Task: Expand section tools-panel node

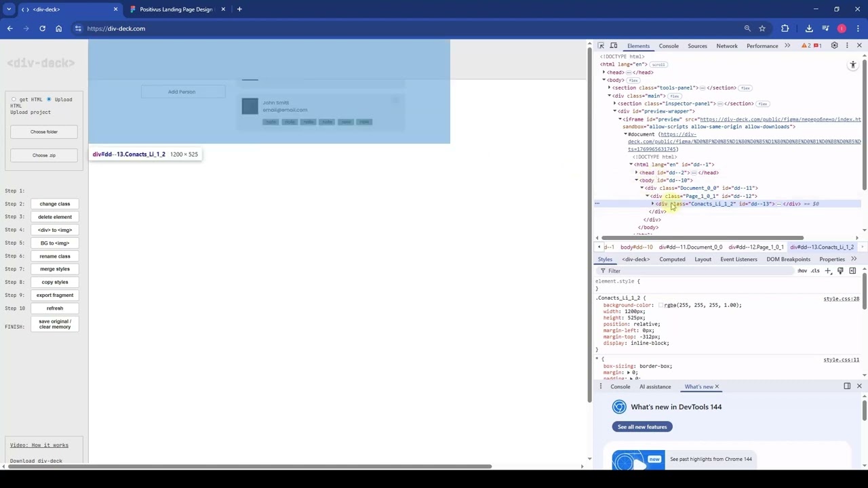Action: tap(609, 88)
